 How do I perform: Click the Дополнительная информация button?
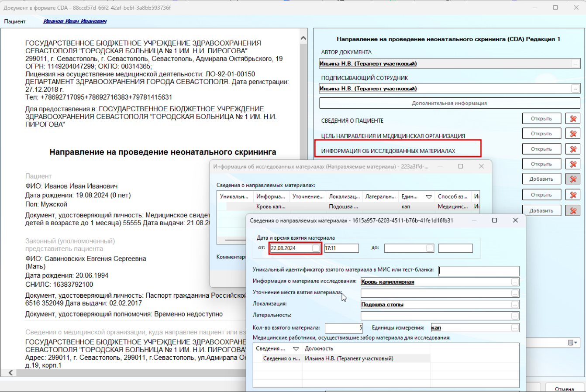click(x=449, y=103)
